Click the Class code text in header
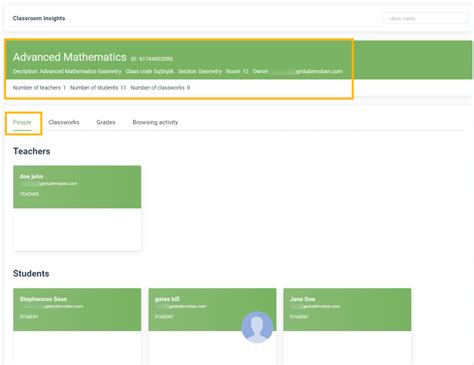Viewport: 474px width, 365px height. 150,71
